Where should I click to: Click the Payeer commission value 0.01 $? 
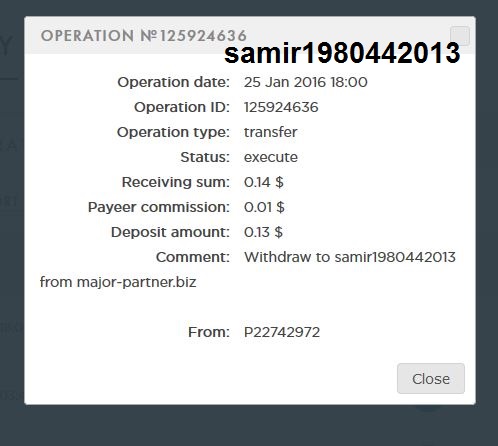coord(264,207)
